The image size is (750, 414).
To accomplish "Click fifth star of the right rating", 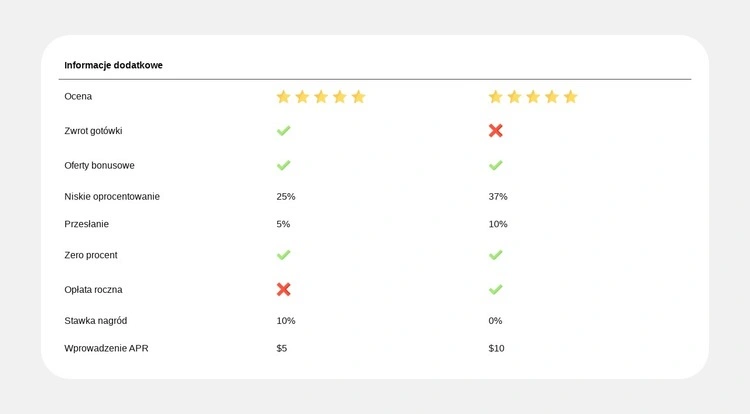I will [x=571, y=97].
